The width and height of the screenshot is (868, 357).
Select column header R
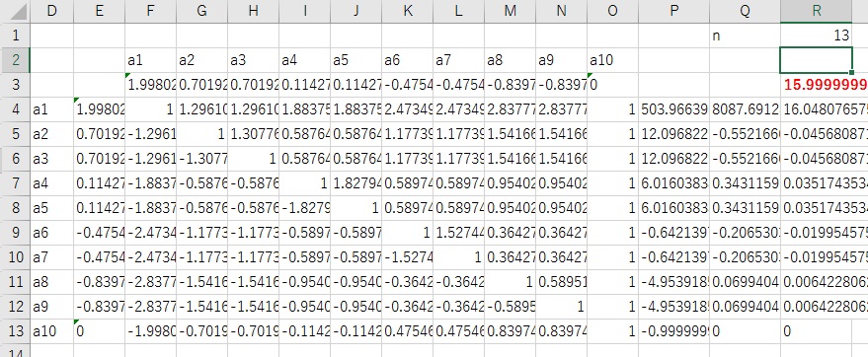click(817, 11)
